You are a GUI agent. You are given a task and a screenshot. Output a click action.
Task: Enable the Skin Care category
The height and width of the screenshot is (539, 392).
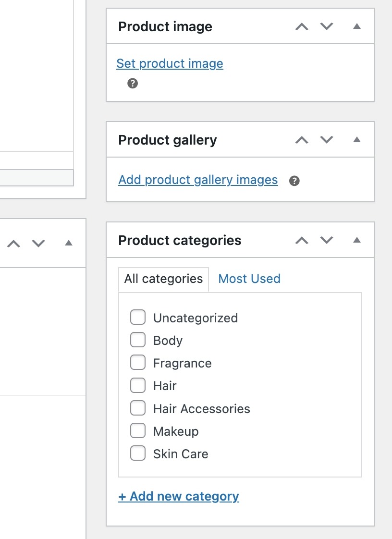click(x=138, y=453)
